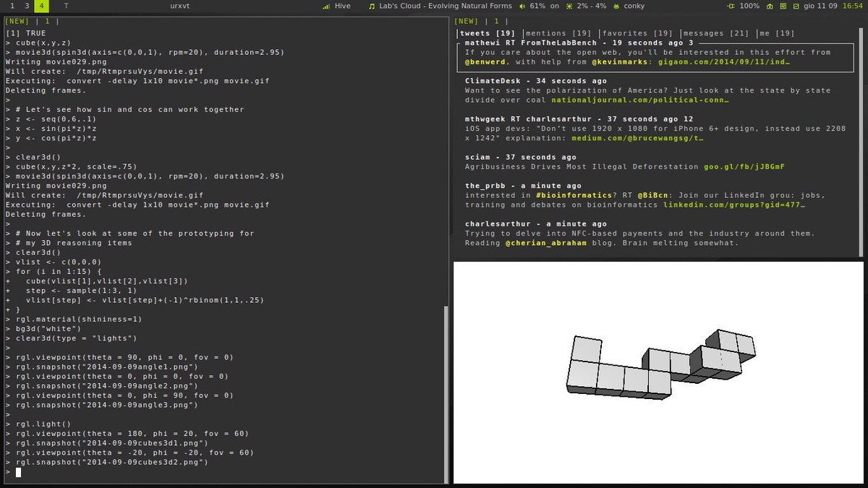Click the battery icon at 100%
This screenshot has width=868, height=488.
point(731,6)
